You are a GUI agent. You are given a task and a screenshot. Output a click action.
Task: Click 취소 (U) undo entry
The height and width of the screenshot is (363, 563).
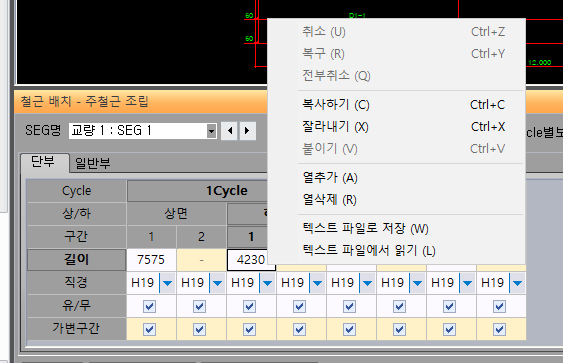tap(396, 32)
